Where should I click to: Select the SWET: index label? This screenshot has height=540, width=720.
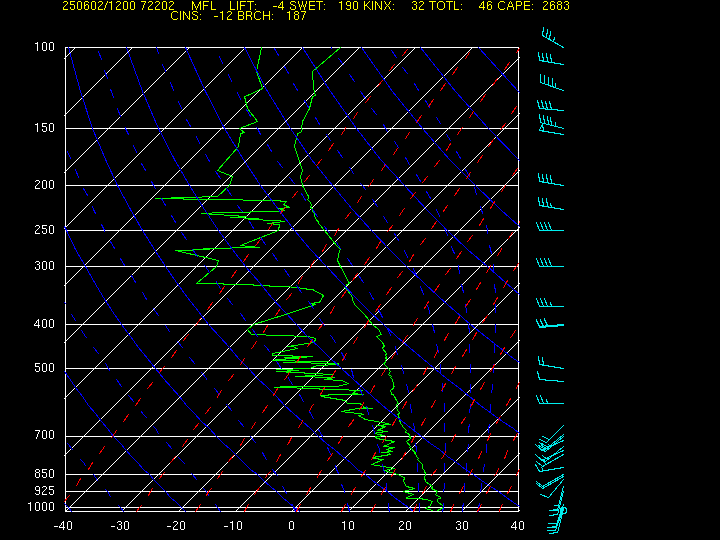(x=308, y=6)
